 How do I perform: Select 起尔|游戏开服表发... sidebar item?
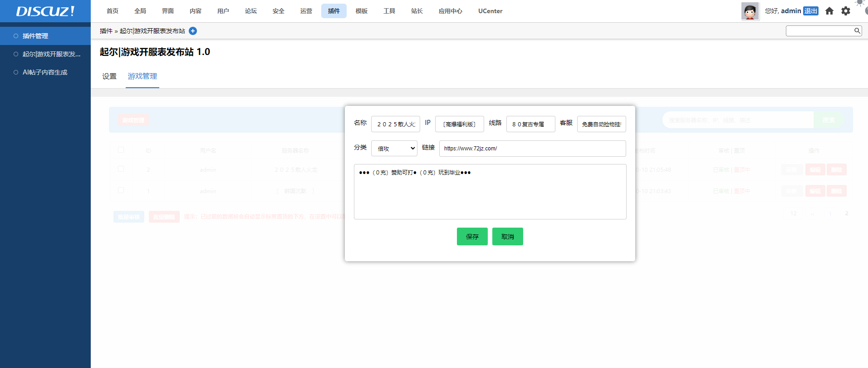[x=45, y=54]
